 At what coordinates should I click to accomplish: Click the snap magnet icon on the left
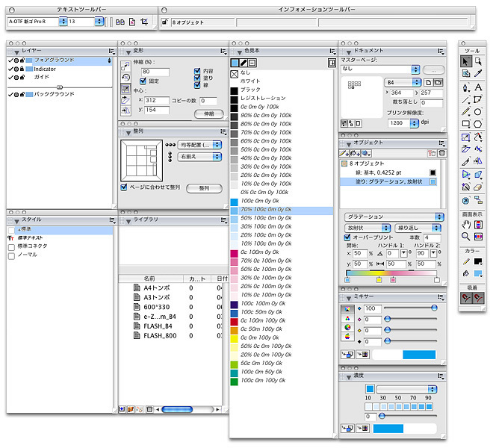point(466,297)
